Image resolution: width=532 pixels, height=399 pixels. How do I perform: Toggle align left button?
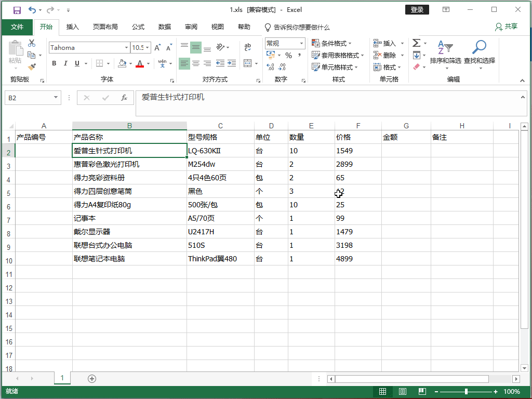(184, 63)
